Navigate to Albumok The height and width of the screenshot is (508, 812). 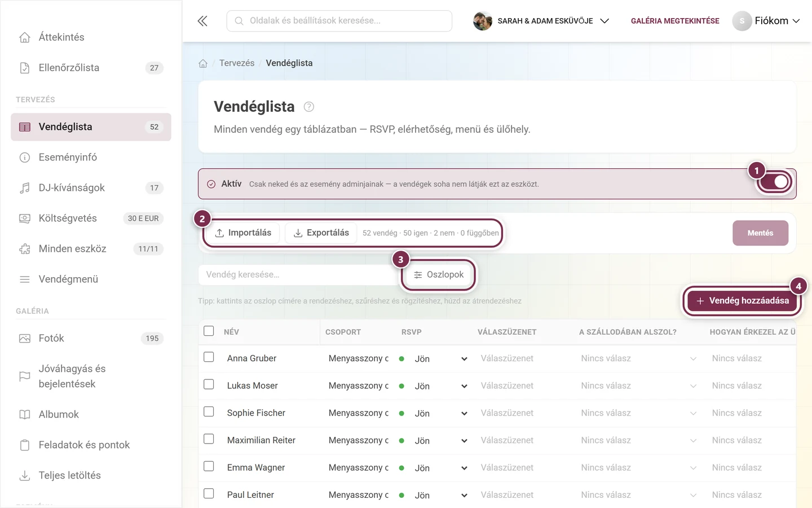point(91,415)
